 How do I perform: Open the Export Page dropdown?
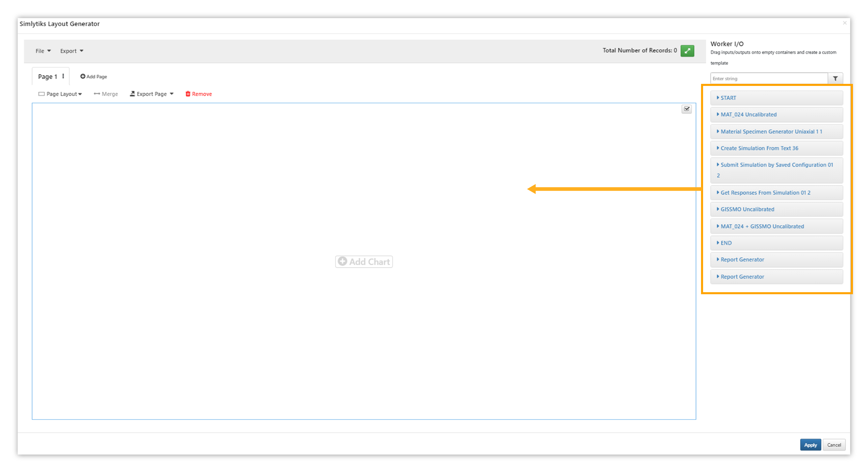152,94
